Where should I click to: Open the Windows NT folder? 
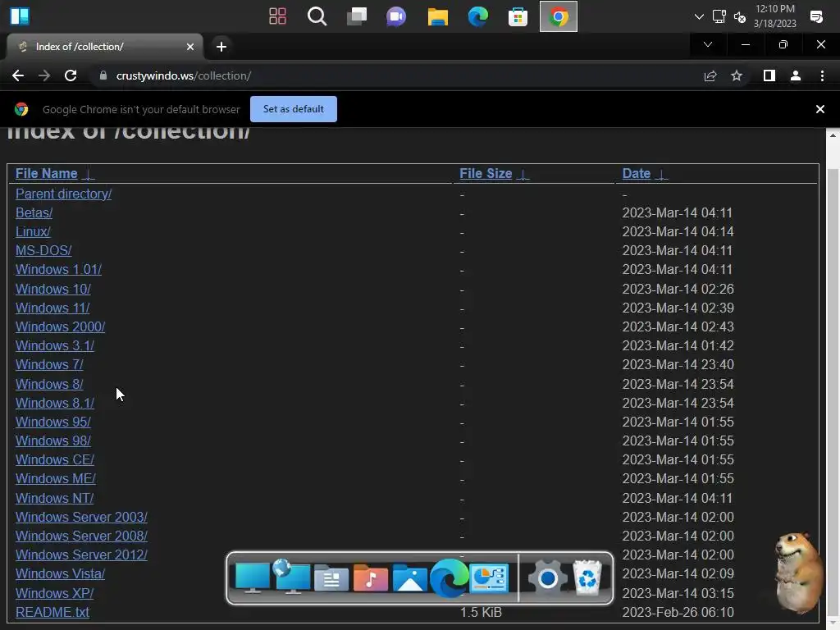tap(55, 498)
